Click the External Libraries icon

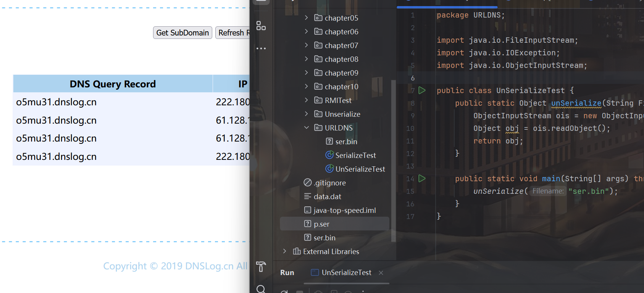(x=297, y=251)
